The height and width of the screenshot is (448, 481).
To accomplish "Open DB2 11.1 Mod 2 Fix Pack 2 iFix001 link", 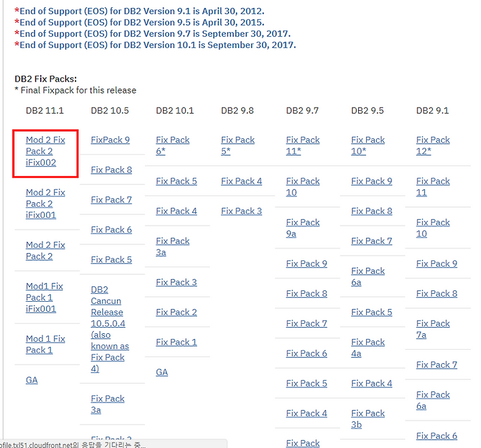I will (45, 204).
